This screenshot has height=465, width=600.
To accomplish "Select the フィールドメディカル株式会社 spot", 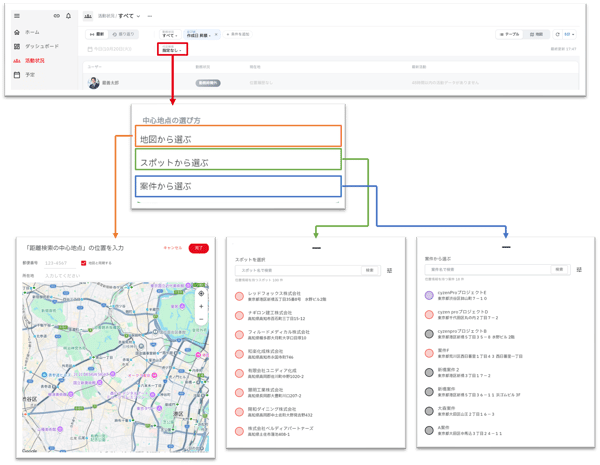I will 274,335.
